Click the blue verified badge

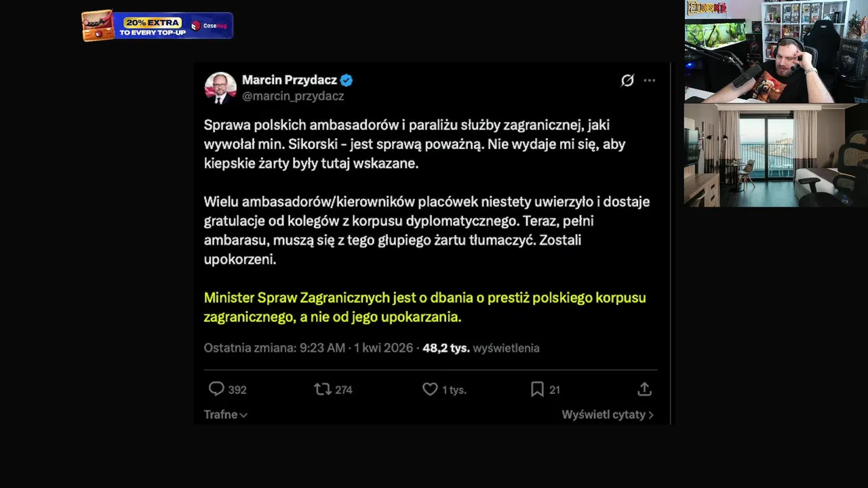point(347,80)
